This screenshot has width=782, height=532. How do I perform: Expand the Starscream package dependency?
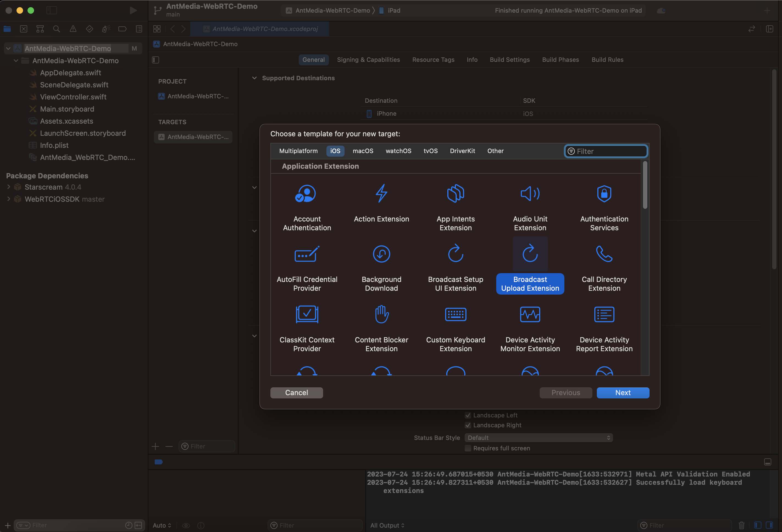click(9, 187)
